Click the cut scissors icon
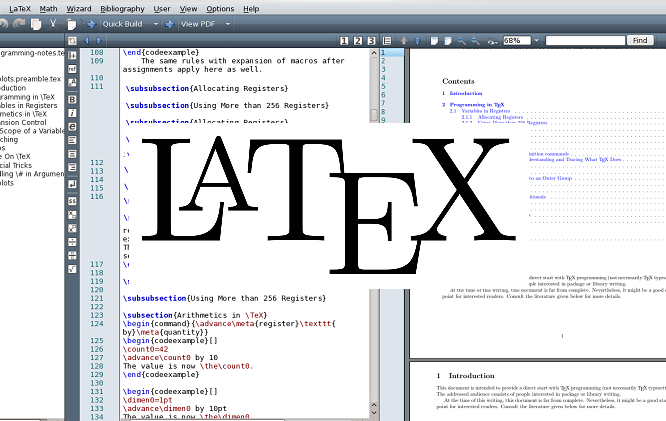 [x=53, y=24]
